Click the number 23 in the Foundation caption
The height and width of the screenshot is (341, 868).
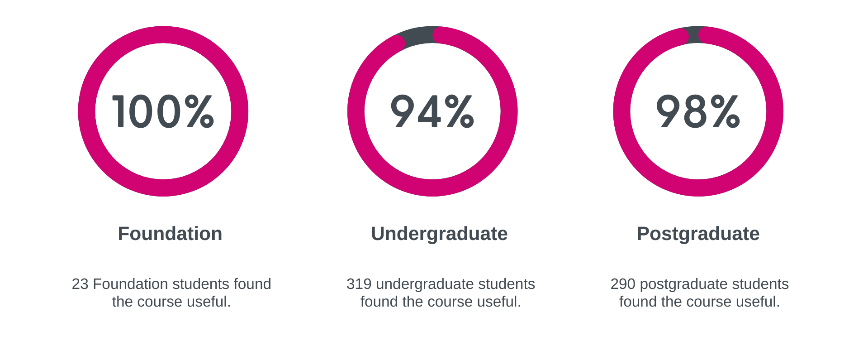(x=80, y=284)
